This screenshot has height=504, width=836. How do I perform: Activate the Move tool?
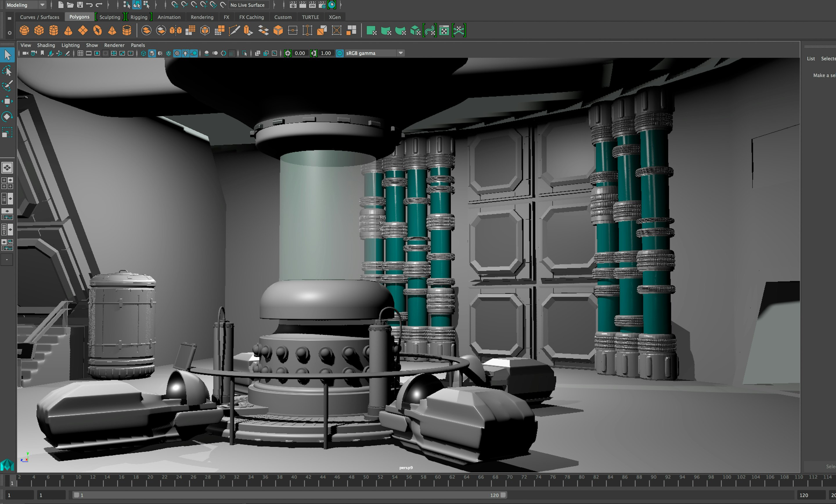[x=8, y=101]
